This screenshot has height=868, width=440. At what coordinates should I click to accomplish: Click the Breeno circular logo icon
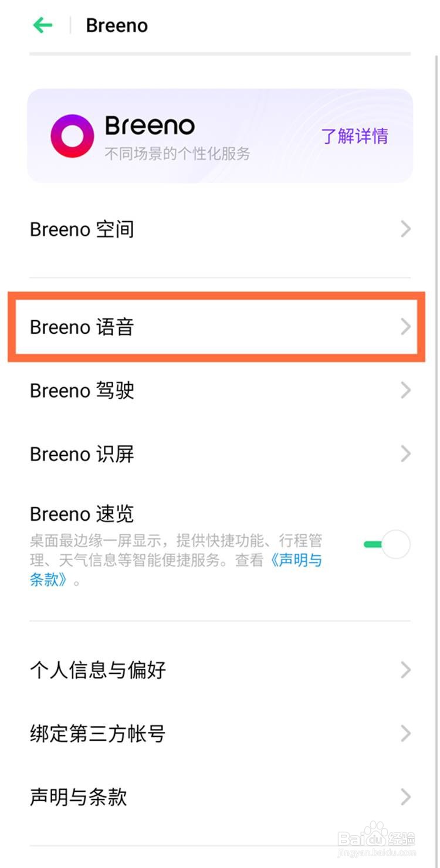pyautogui.click(x=72, y=136)
